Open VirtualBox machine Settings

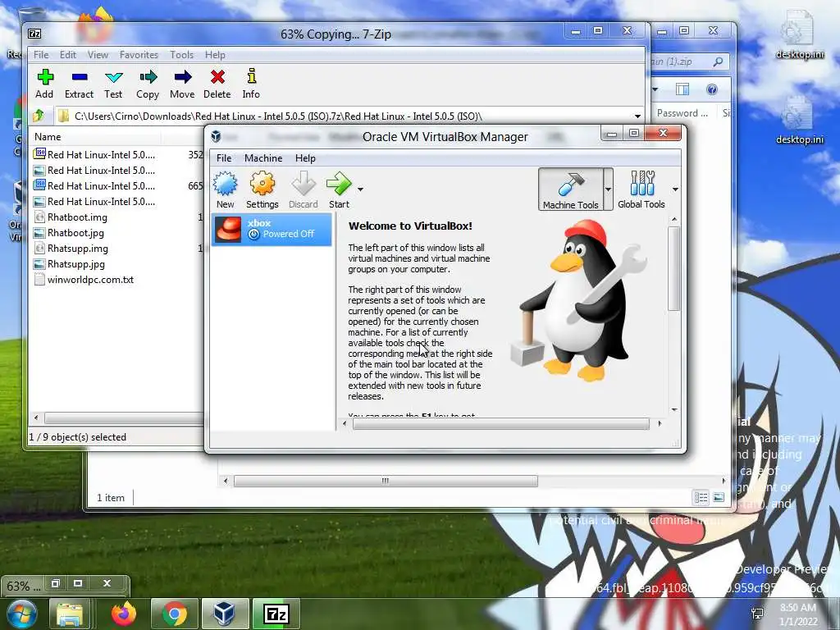(262, 189)
